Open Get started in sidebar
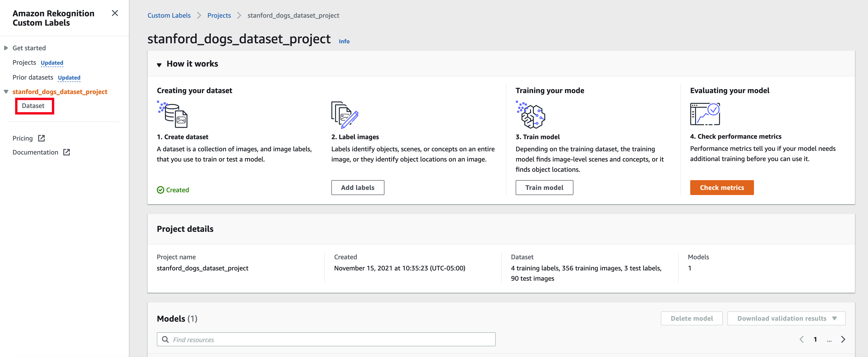Screen dimensions: 868x357 [29, 48]
